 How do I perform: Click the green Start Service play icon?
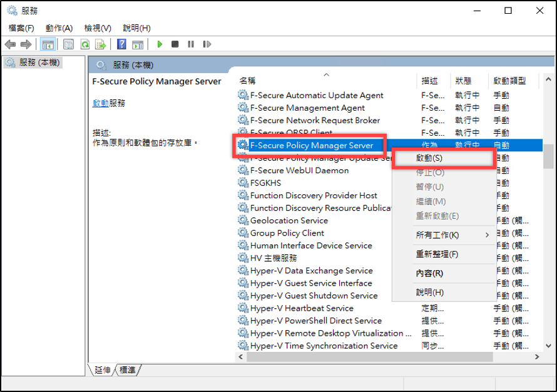coord(160,44)
